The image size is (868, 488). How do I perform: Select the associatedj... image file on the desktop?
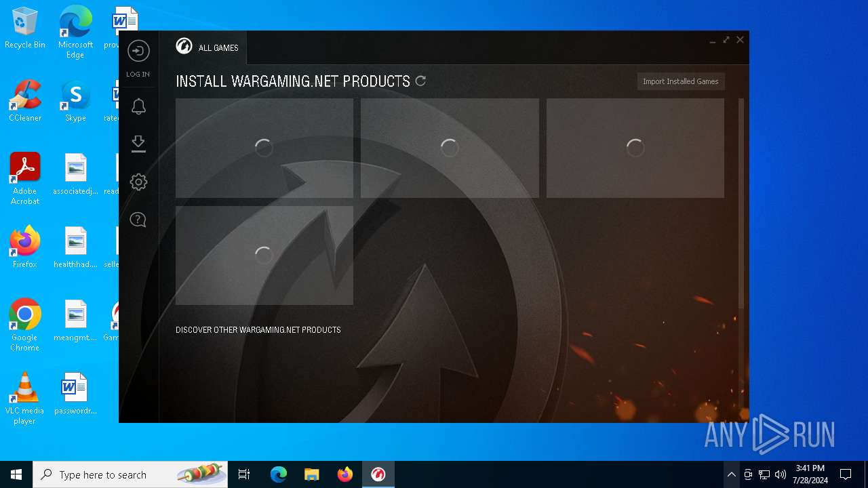(x=75, y=174)
